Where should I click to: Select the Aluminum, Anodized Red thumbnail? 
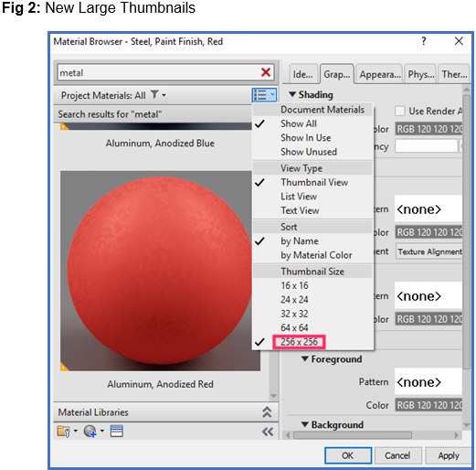[x=160, y=271]
